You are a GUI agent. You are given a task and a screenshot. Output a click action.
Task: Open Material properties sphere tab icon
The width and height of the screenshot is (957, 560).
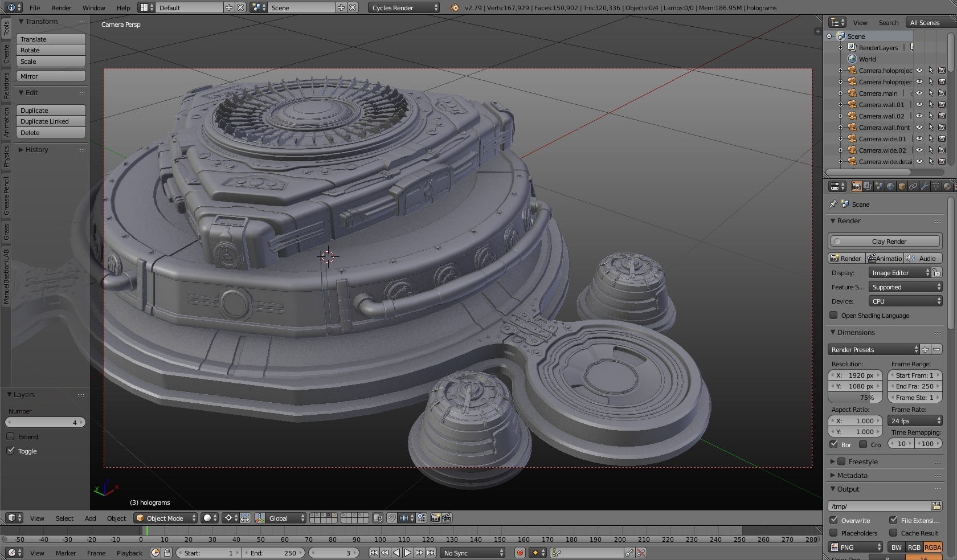(x=947, y=186)
